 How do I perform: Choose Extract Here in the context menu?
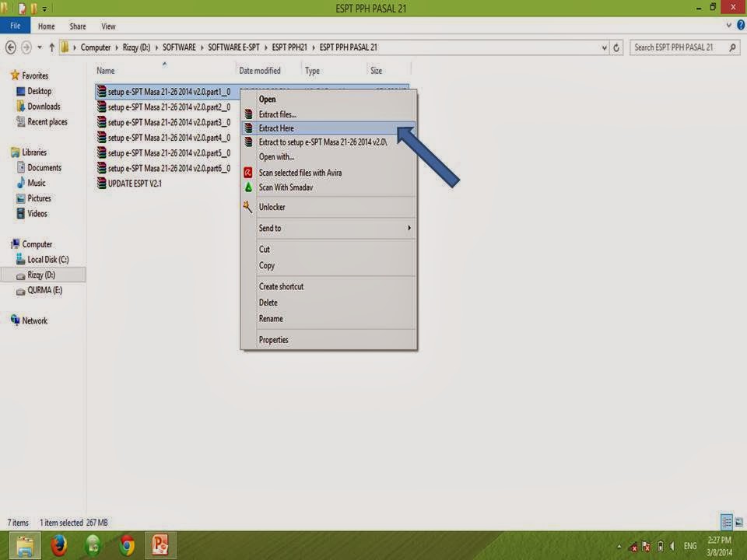pyautogui.click(x=328, y=128)
